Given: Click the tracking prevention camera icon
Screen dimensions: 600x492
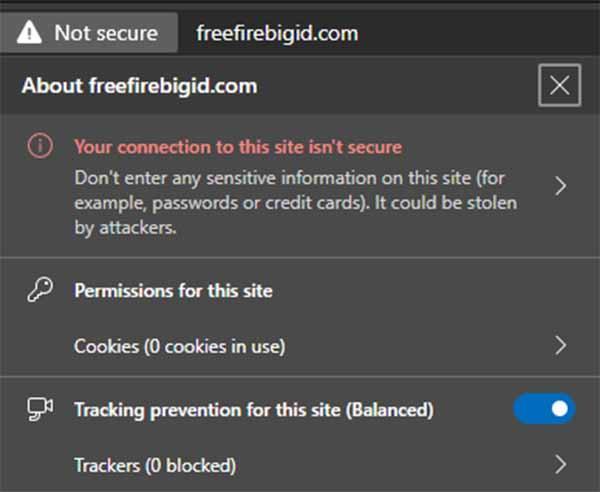Looking at the screenshot, I should click(x=40, y=409).
